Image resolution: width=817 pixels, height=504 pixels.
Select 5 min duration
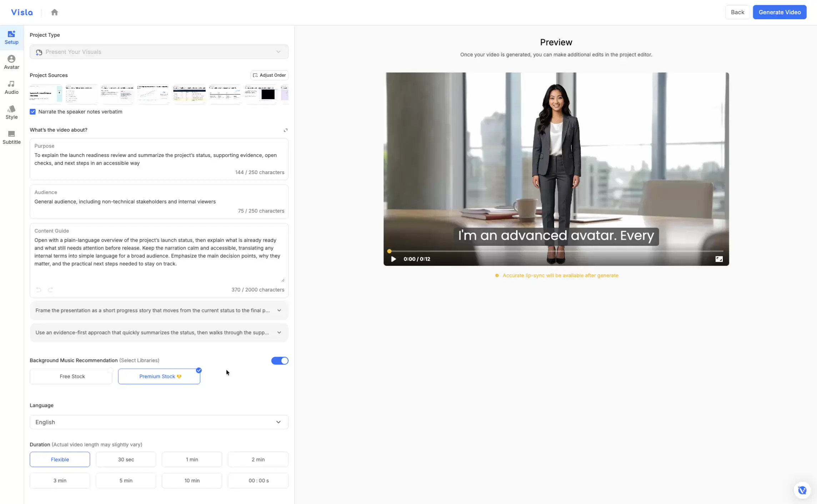click(x=126, y=480)
